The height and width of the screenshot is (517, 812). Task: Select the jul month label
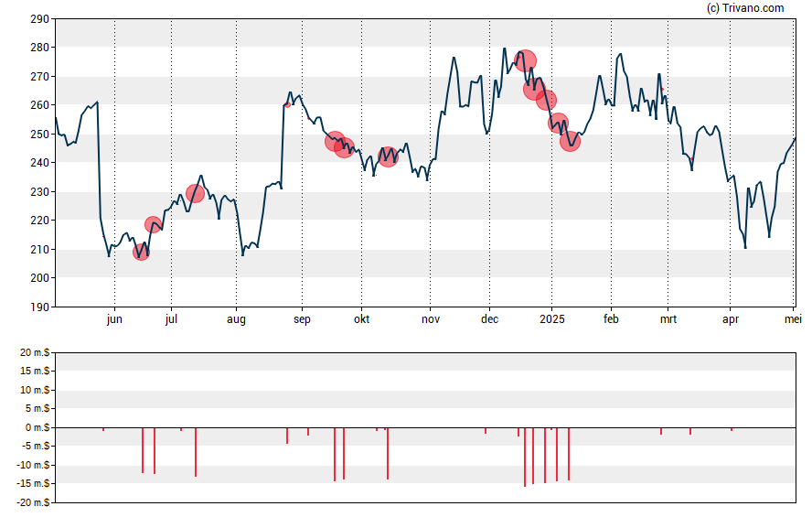pyautogui.click(x=171, y=319)
